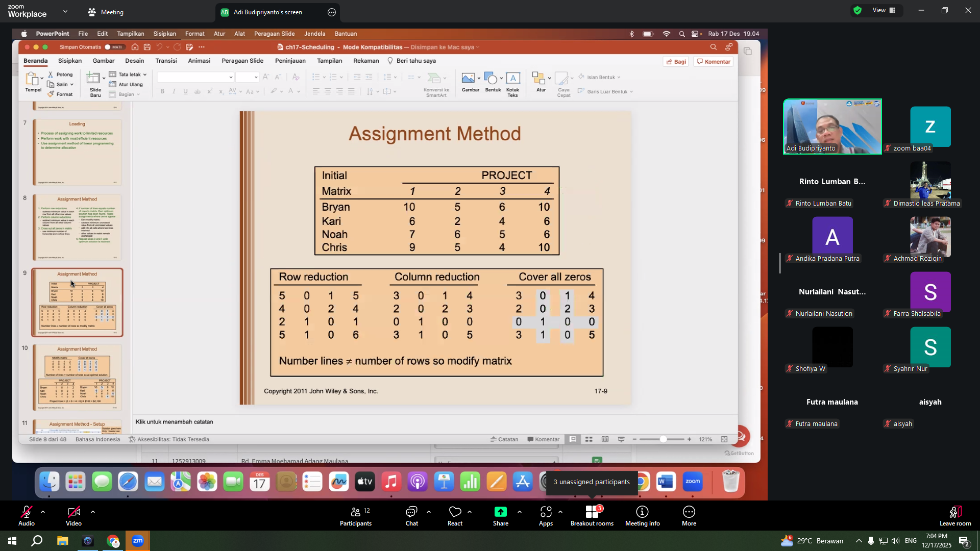Expand Audio options caret
Viewport: 980px width, 551px height.
point(43,512)
